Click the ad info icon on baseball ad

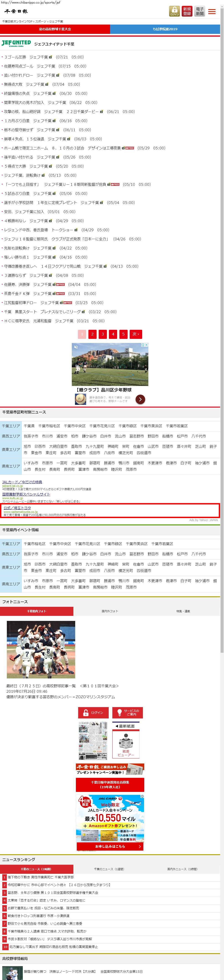pyautogui.click(x=143, y=345)
